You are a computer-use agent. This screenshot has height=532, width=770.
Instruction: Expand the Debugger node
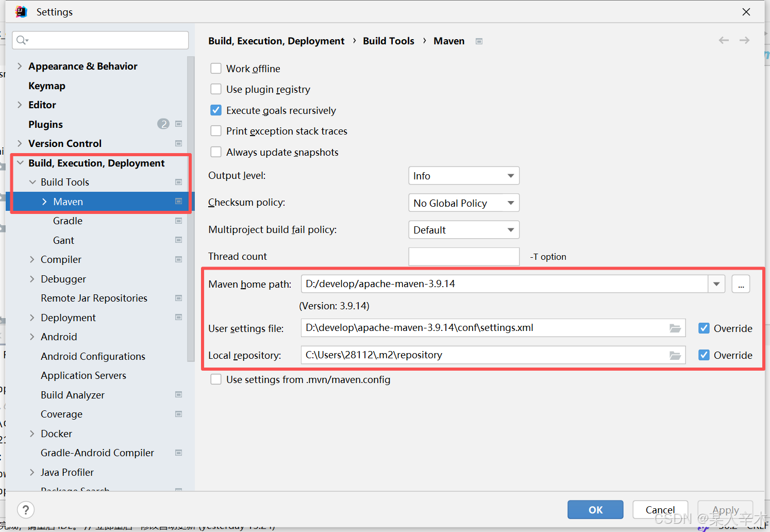[x=32, y=279]
